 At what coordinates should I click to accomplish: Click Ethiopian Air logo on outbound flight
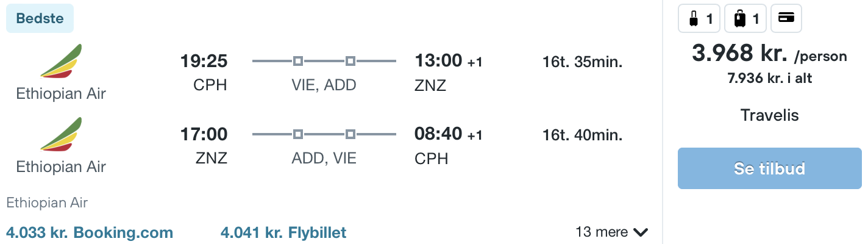coord(61,62)
